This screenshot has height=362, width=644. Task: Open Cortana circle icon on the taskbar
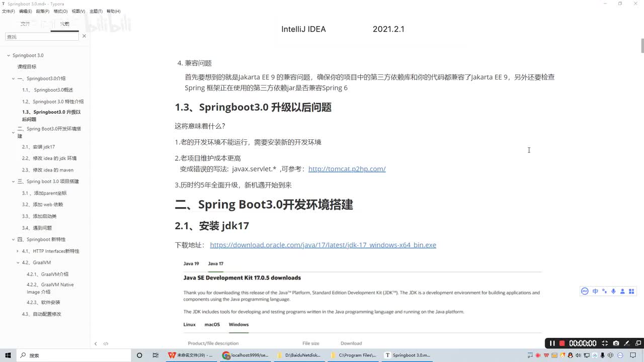click(x=139, y=355)
